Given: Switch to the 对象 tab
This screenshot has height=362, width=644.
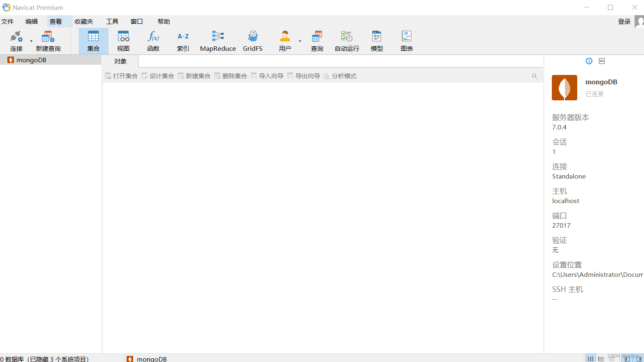Looking at the screenshot, I should point(120,61).
